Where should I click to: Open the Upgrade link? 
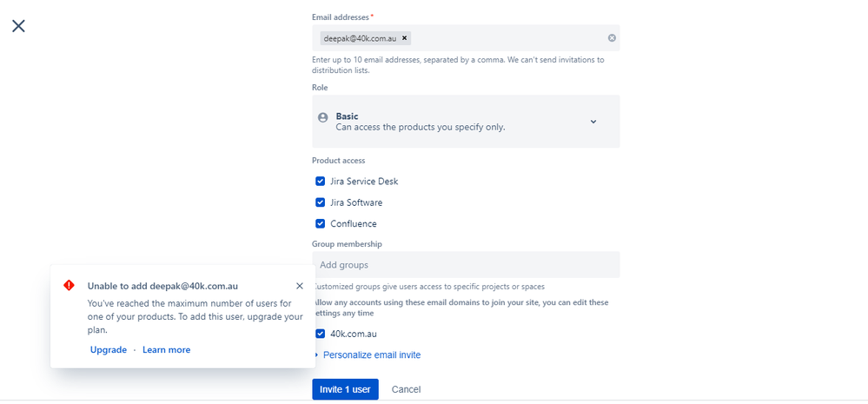point(109,350)
